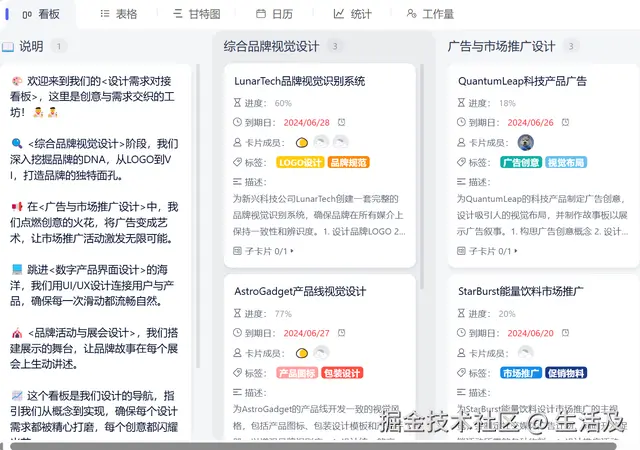
Task: Click the yellow member avatar on LunarTech card
Action: [302, 143]
